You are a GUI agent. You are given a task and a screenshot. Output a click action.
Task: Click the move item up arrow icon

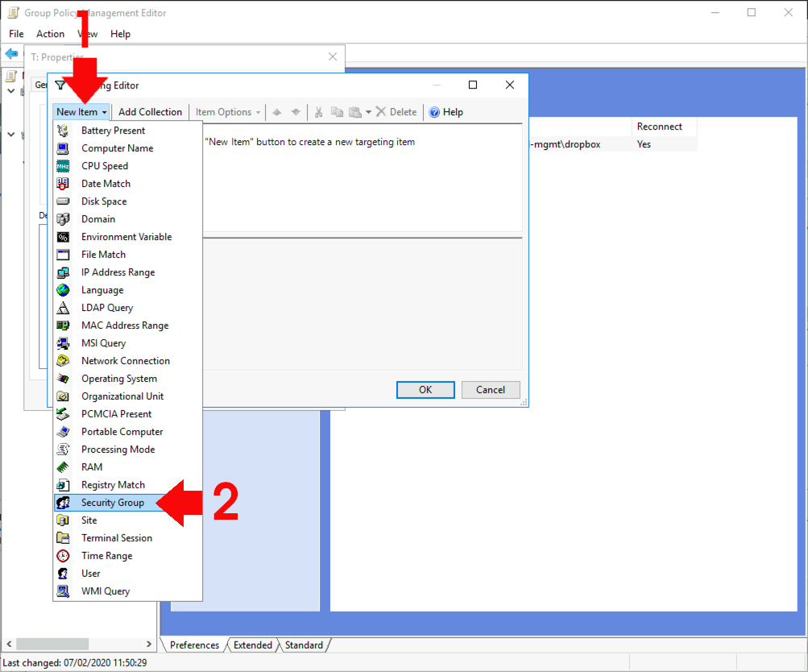tap(278, 111)
